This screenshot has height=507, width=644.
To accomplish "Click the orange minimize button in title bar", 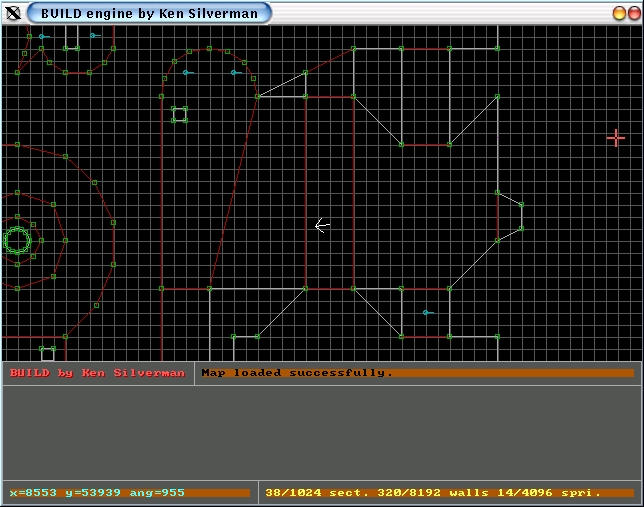I will click(x=619, y=13).
